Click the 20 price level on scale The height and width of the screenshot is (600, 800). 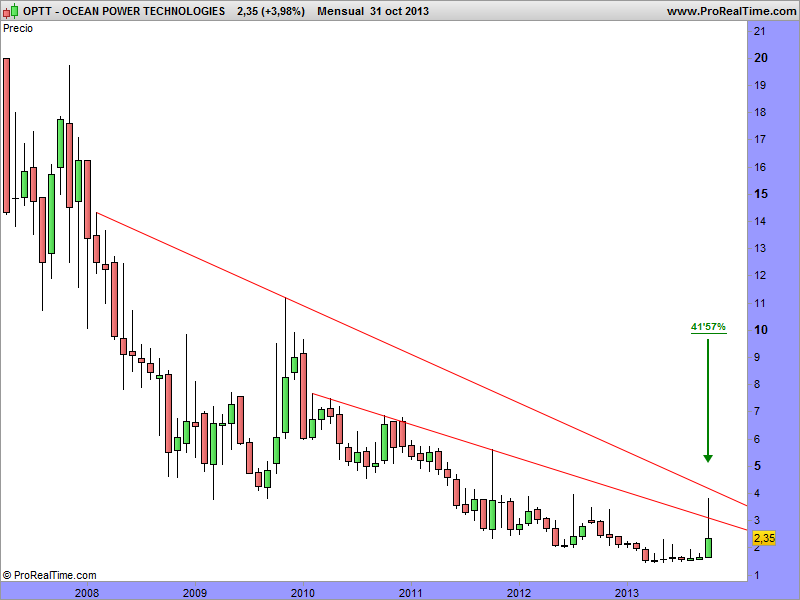tap(760, 58)
